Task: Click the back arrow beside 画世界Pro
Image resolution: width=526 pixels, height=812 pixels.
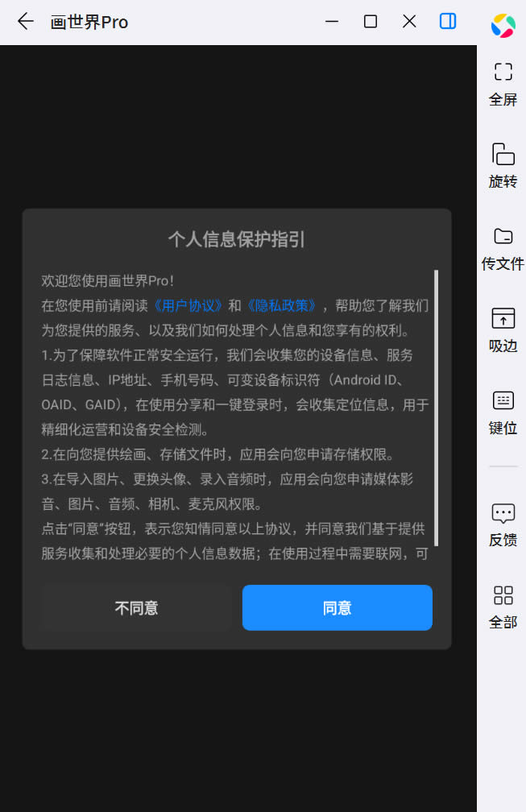Action: pyautogui.click(x=25, y=21)
